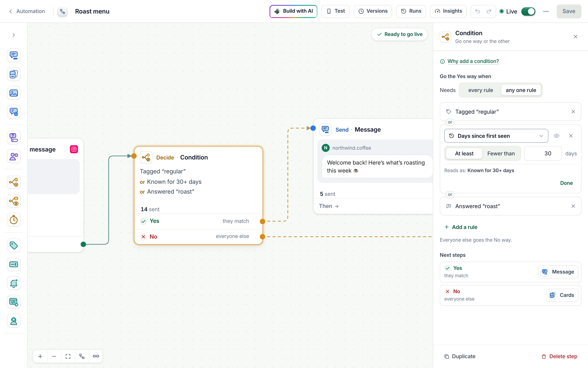The image size is (588, 368).
Task: Edit the days number field showing 30
Action: click(x=543, y=154)
